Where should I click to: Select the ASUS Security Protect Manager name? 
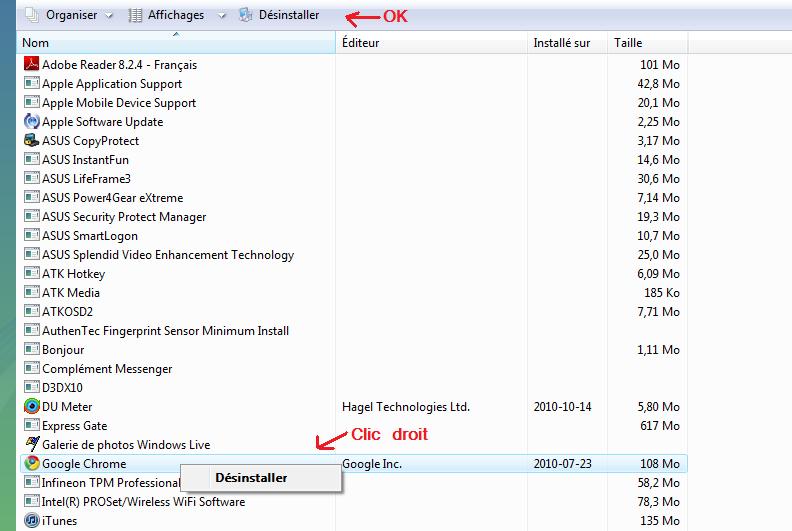click(124, 217)
